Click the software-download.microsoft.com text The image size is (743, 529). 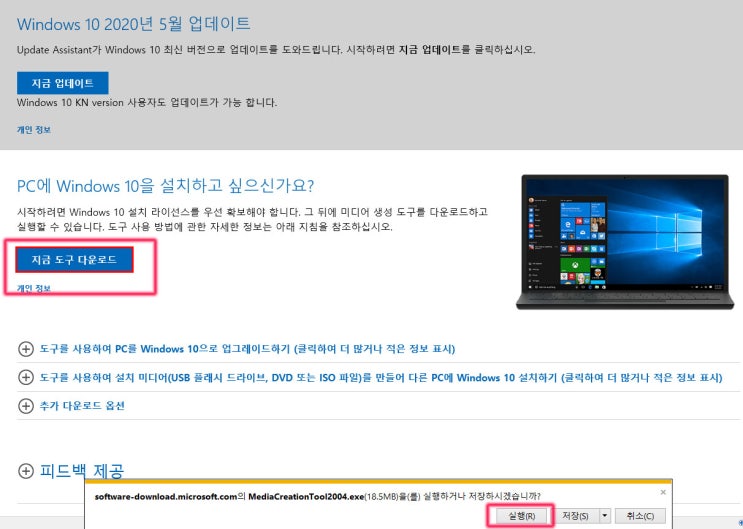(x=166, y=496)
